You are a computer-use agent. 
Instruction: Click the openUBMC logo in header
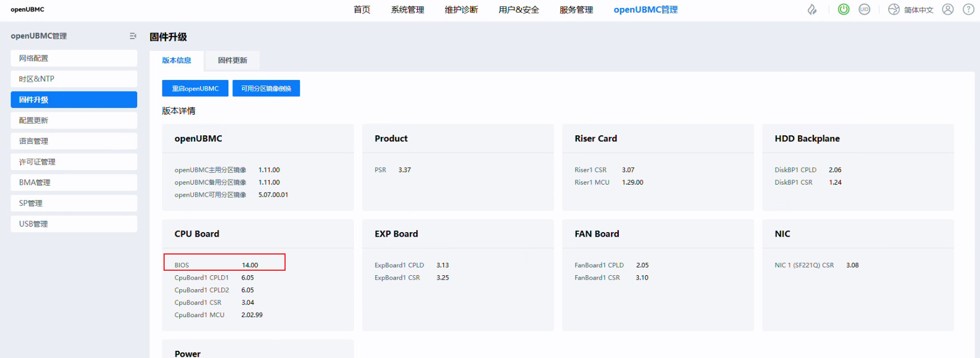(27, 10)
